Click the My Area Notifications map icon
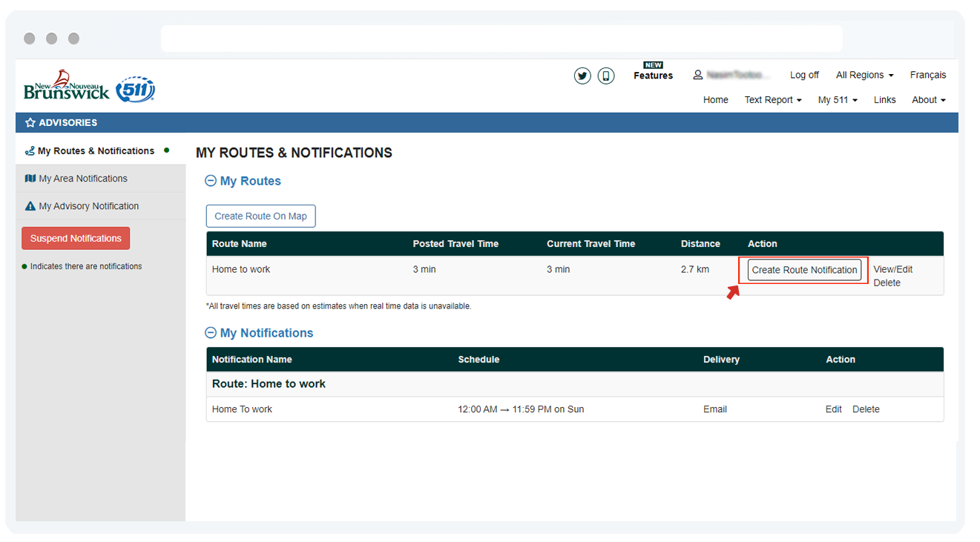The height and width of the screenshot is (542, 980). [x=30, y=179]
